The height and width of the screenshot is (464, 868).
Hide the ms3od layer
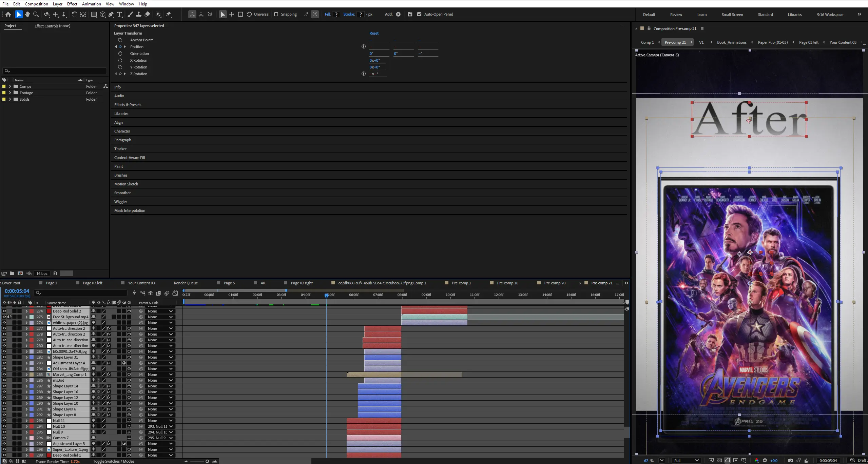[x=4, y=380]
